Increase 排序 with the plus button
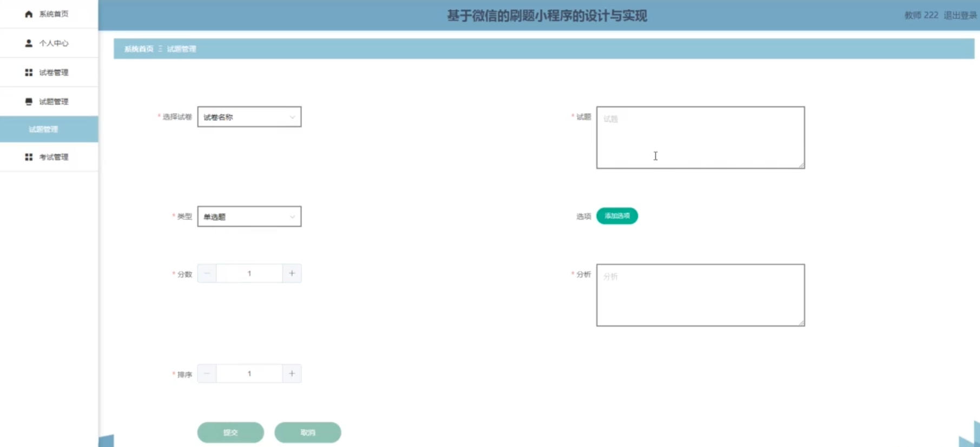Viewport: 980px width, 447px height. point(292,373)
